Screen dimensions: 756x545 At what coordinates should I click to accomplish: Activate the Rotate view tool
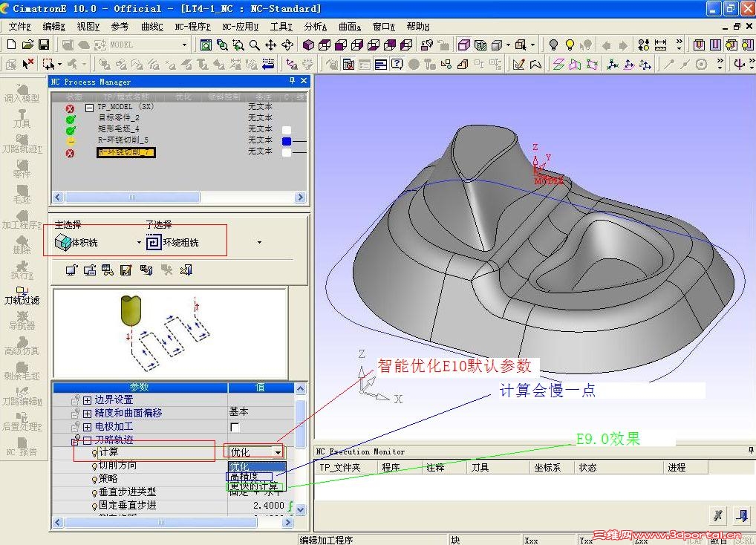tap(287, 45)
